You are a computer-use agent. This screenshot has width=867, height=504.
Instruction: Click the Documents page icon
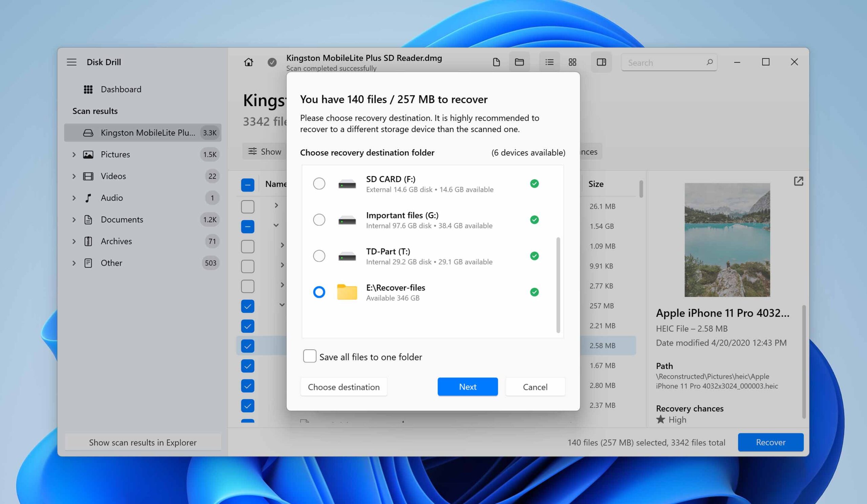click(88, 219)
